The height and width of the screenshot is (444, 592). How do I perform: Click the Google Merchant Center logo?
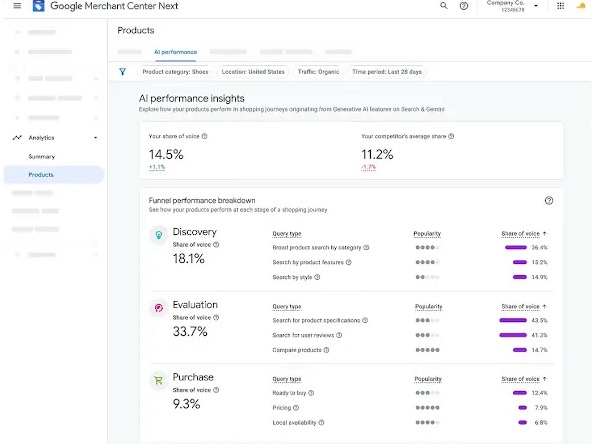pyautogui.click(x=39, y=6)
